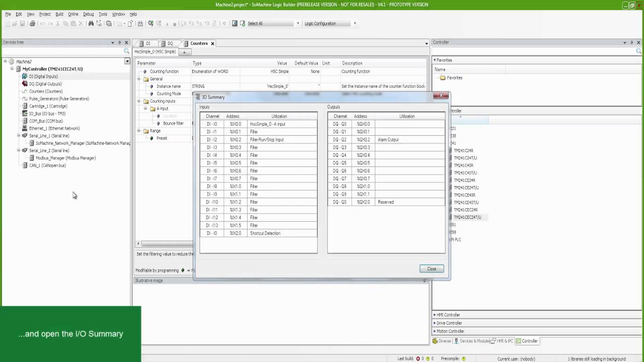Click the Print icon in the toolbar
644x362 pixels.
point(32,24)
